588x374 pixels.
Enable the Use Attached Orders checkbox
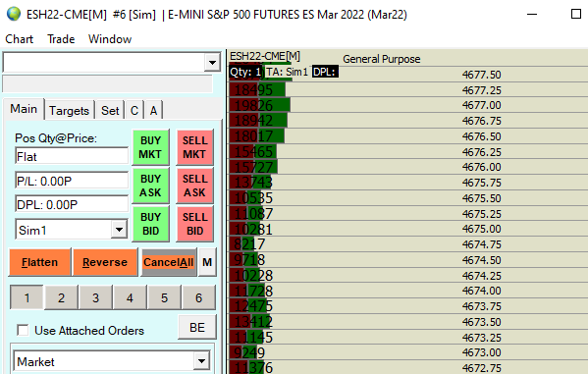[23, 331]
